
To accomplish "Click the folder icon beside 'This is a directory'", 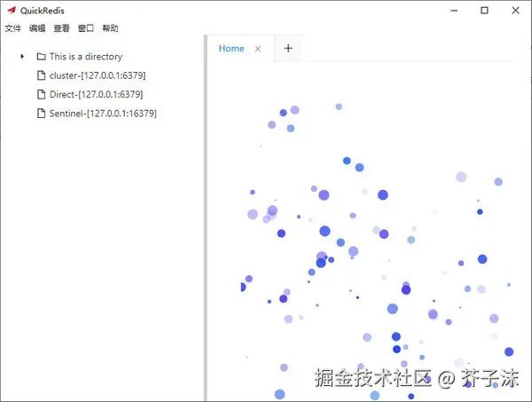I will [41, 57].
